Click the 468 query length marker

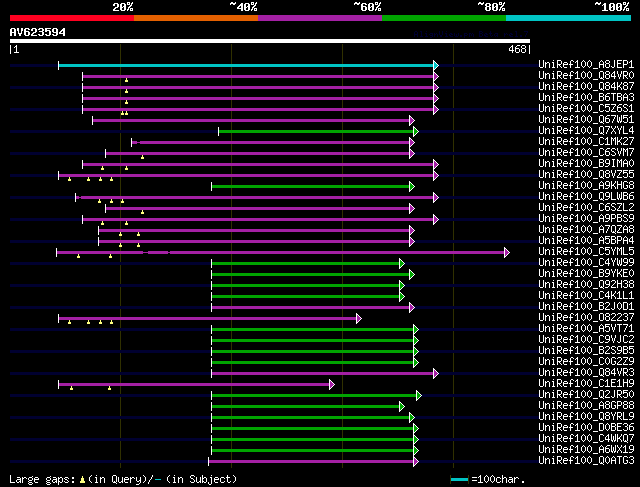518,49
